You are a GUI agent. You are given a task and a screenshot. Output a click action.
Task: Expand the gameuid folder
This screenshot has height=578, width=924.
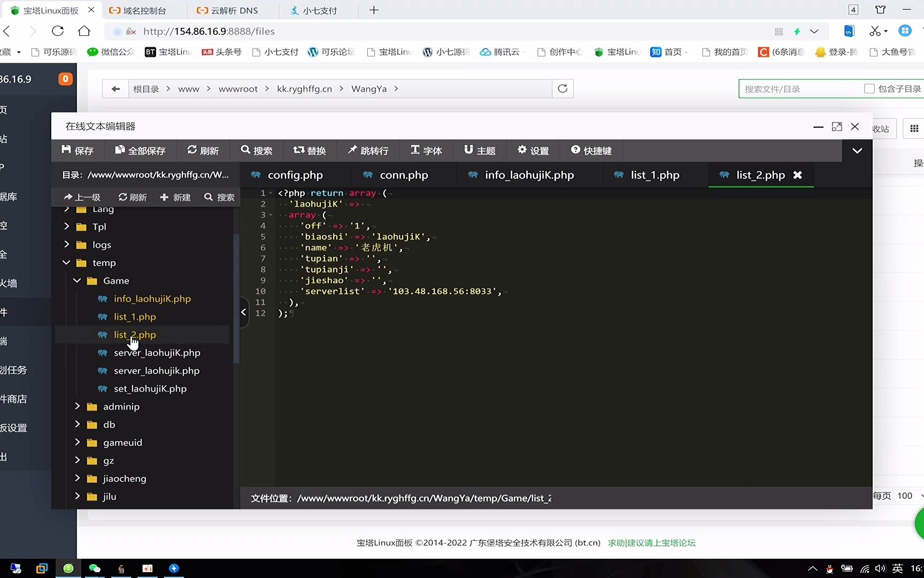point(78,442)
